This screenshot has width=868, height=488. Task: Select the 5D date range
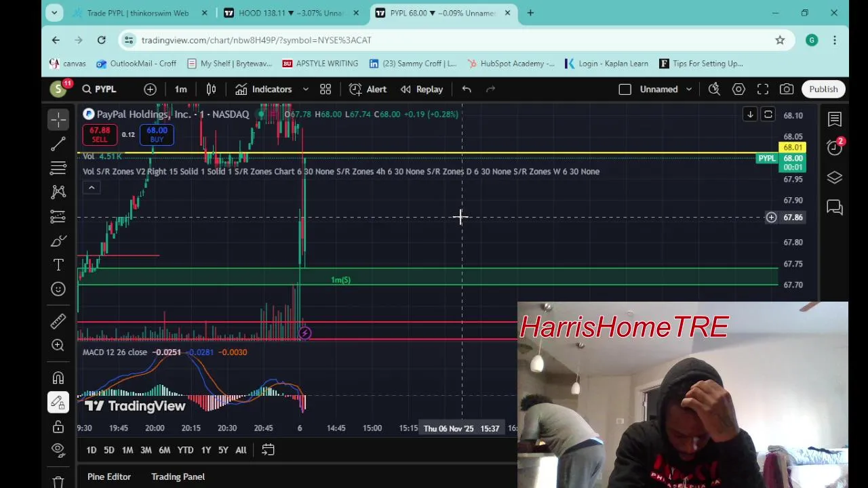[x=109, y=450]
